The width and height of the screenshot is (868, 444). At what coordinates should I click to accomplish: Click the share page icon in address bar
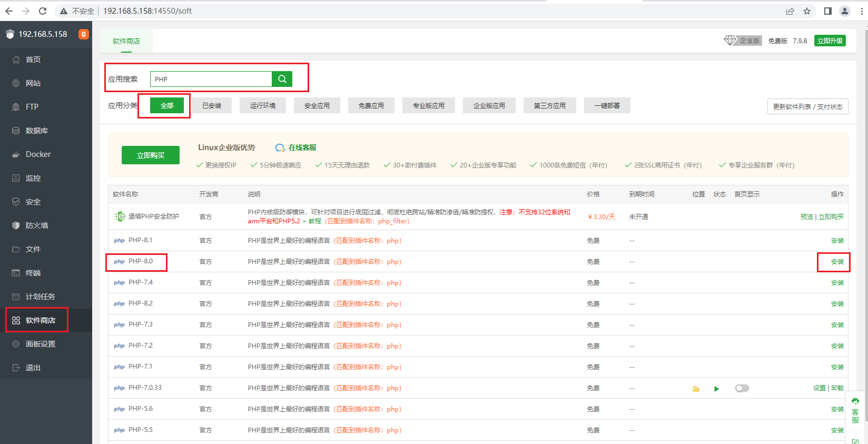pos(790,11)
